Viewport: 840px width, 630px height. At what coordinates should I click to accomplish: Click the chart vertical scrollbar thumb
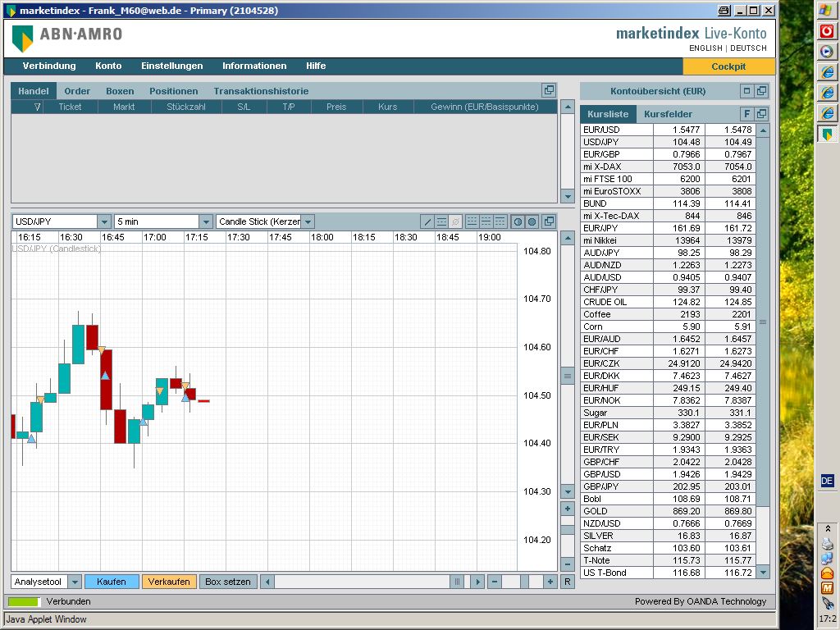click(568, 376)
